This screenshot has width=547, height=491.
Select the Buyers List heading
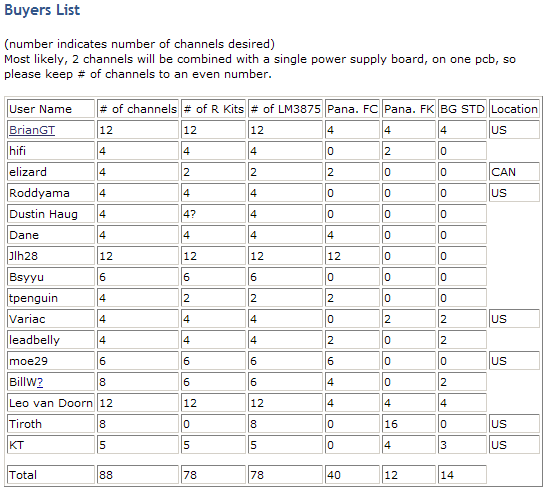(42, 10)
